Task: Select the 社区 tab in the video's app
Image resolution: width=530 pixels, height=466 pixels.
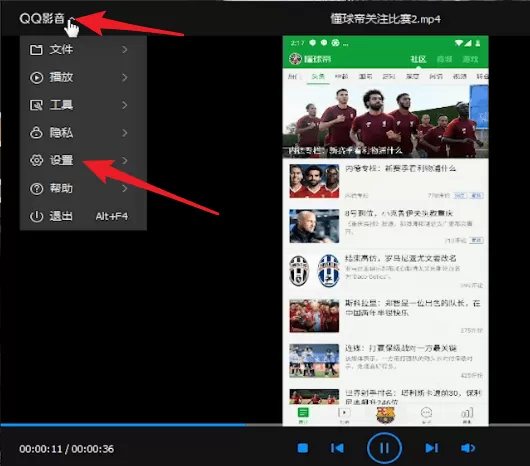Action: pos(418,59)
